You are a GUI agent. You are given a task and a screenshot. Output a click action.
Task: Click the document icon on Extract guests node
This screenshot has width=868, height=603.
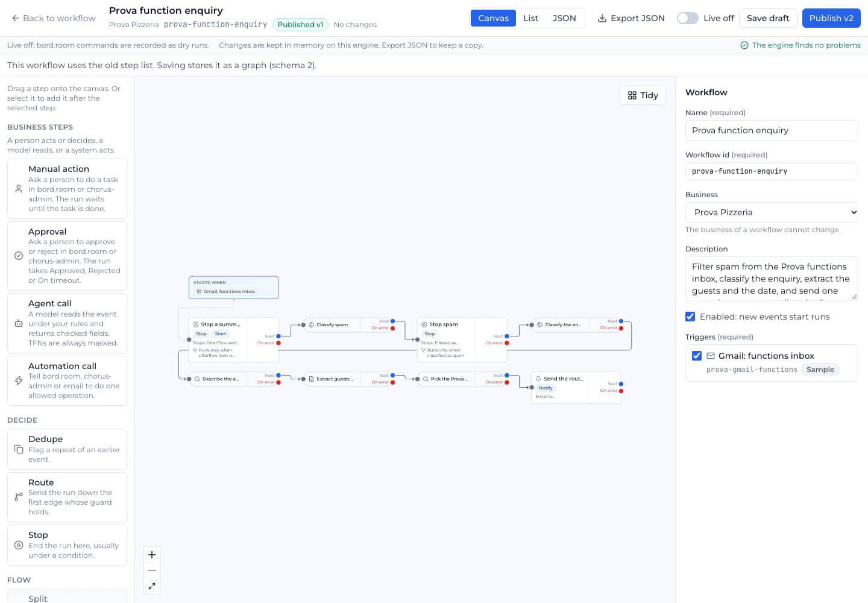[x=311, y=379]
